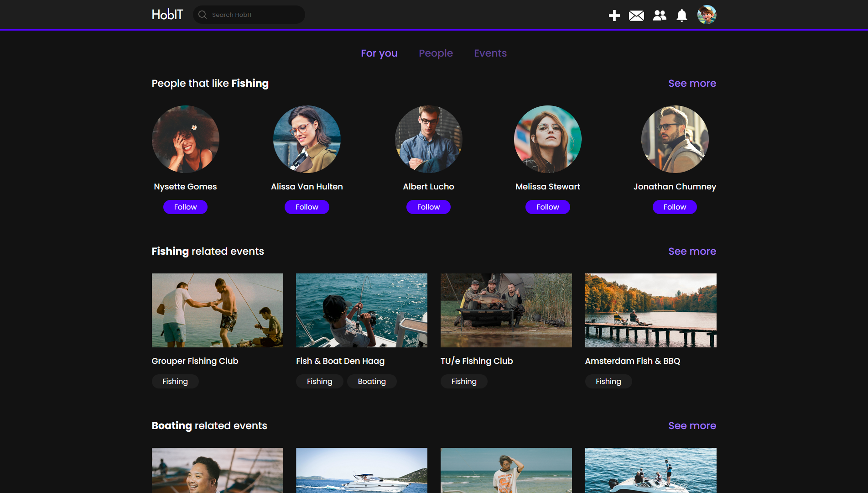See more people that like Fishing
This screenshot has width=868, height=493.
692,84
